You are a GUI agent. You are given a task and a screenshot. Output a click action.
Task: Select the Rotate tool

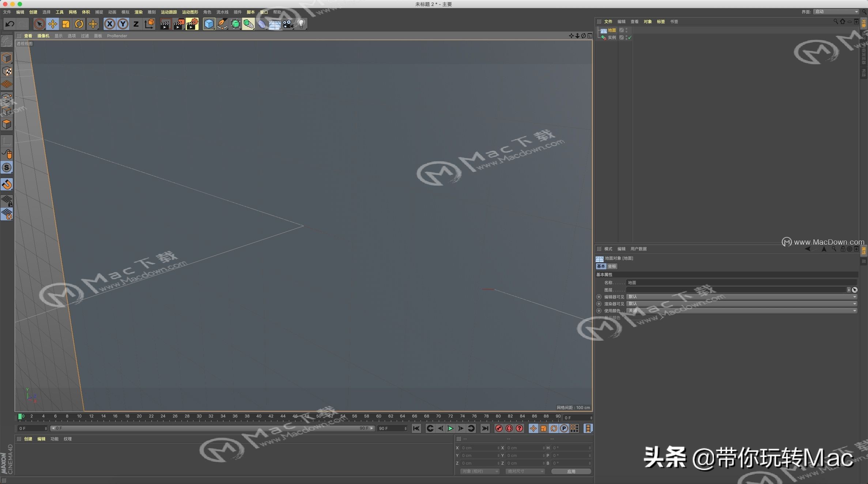point(79,24)
